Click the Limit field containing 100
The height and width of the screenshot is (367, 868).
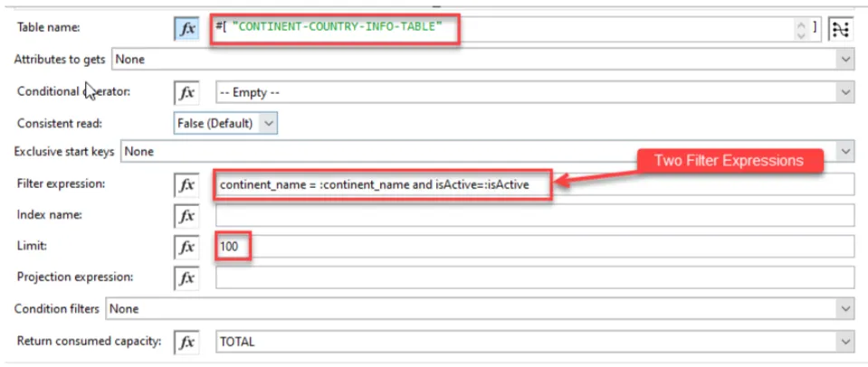(x=535, y=247)
